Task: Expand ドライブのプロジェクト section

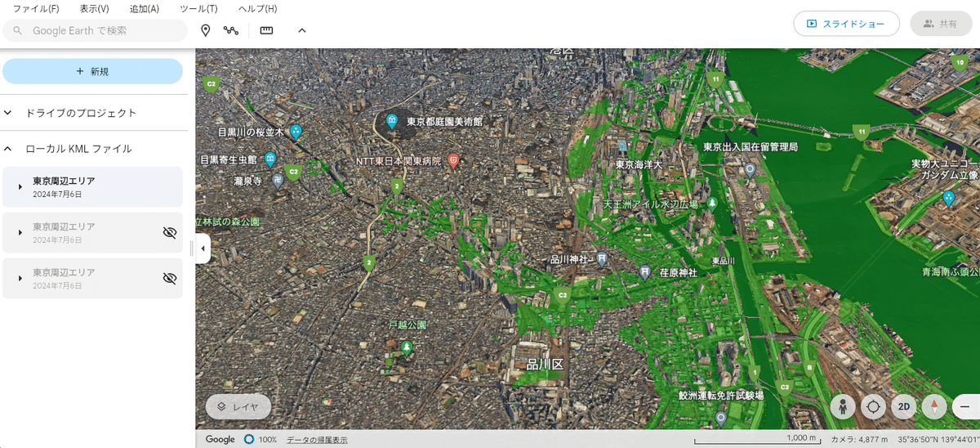Action: tap(8, 113)
